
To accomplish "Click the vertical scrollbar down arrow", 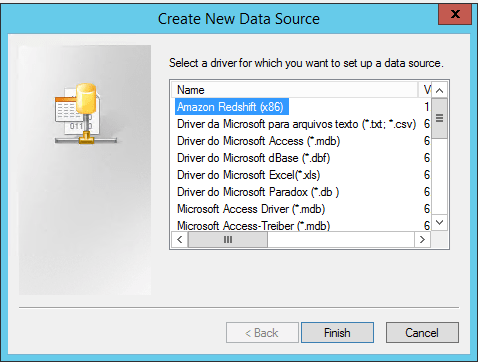I will pos(440,222).
